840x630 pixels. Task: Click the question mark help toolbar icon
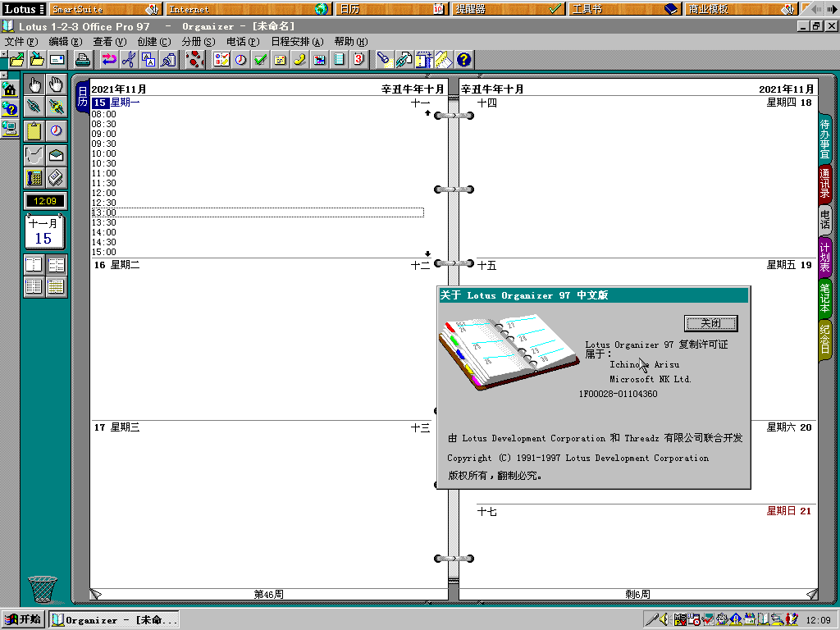[x=464, y=59]
